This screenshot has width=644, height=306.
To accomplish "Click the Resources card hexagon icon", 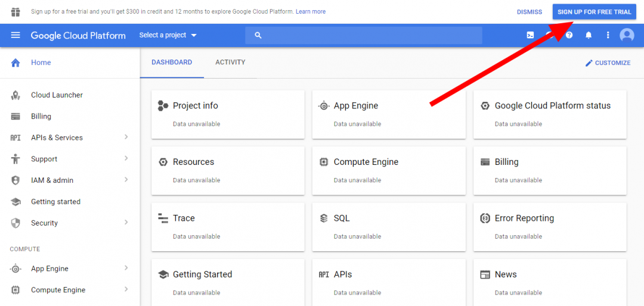I will 163,162.
